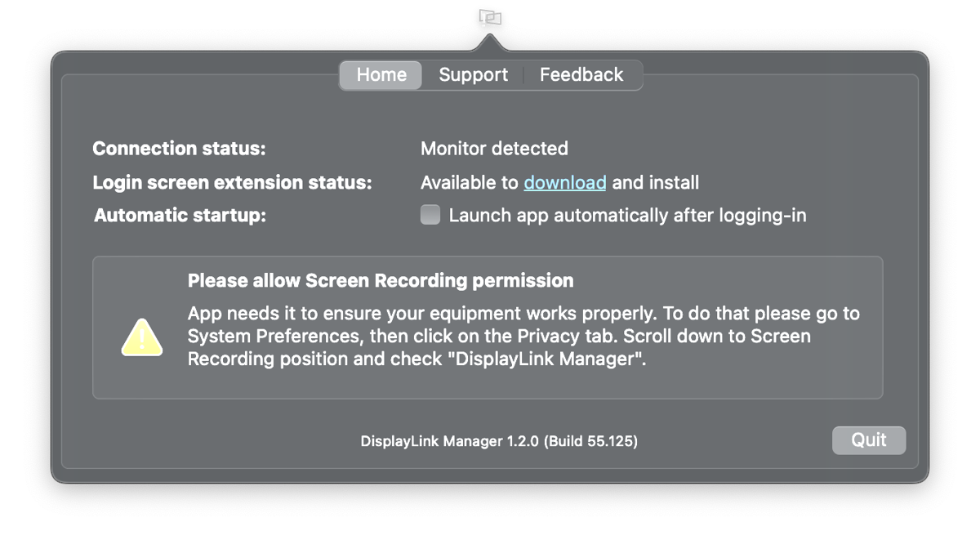
Task: Enable launch app automatically after logging-in
Action: pos(430,214)
